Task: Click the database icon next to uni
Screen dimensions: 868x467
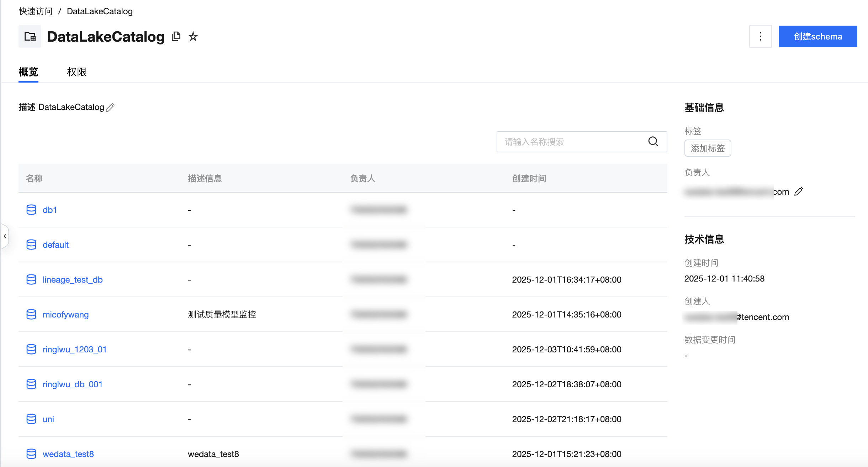Action: (x=31, y=419)
